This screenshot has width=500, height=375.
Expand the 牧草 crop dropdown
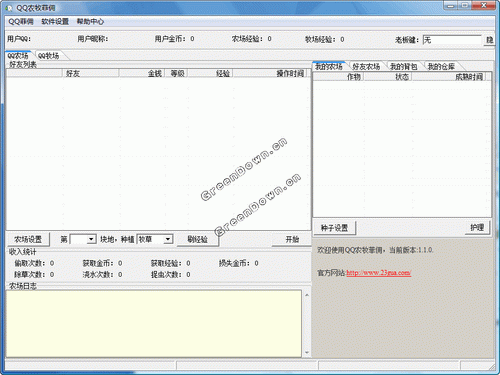168,239
